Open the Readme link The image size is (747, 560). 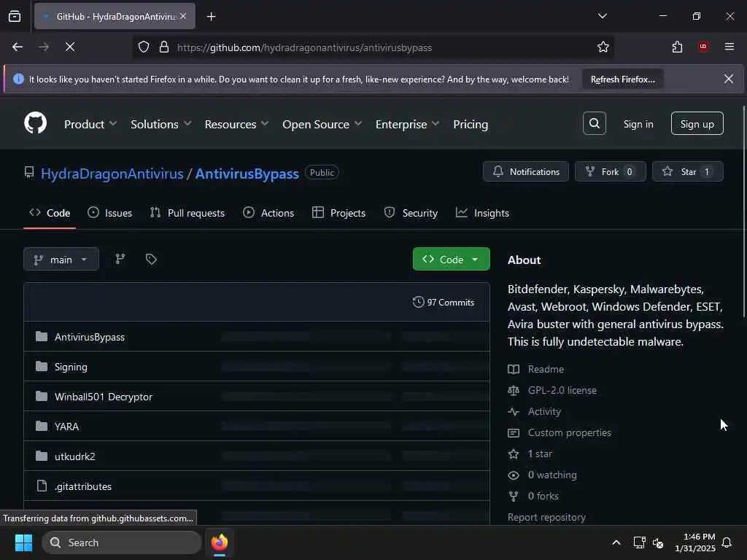[x=546, y=369]
